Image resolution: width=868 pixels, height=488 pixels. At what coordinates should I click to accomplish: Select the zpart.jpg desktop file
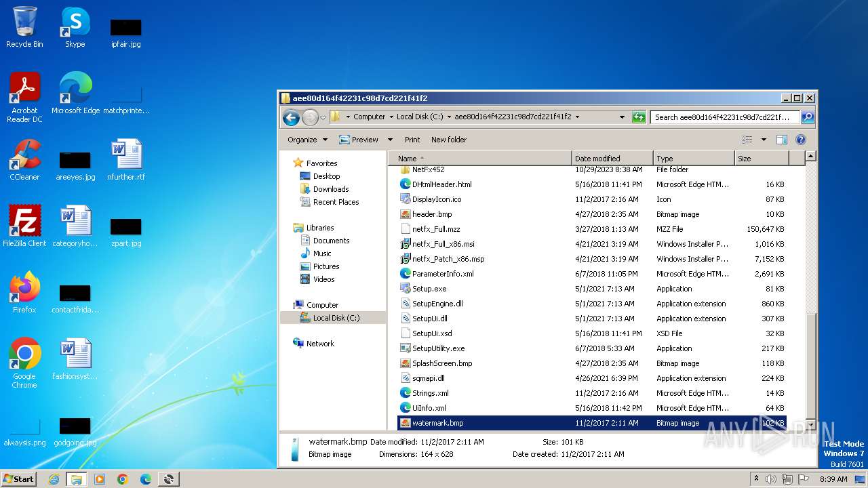pyautogui.click(x=126, y=232)
